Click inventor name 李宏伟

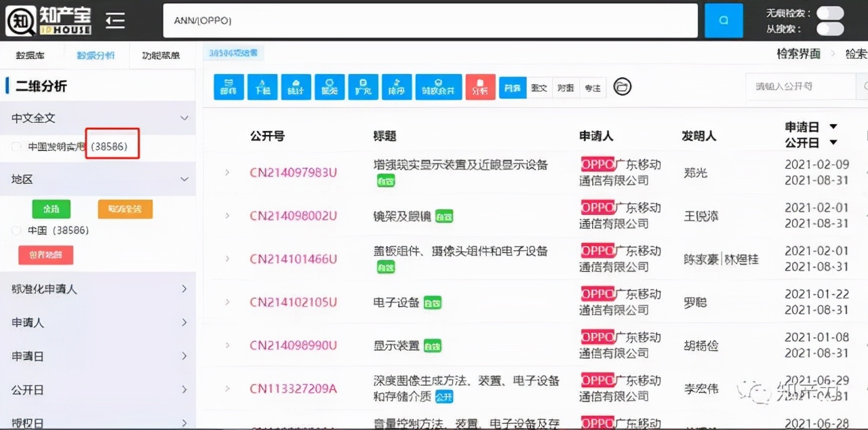[x=702, y=389]
